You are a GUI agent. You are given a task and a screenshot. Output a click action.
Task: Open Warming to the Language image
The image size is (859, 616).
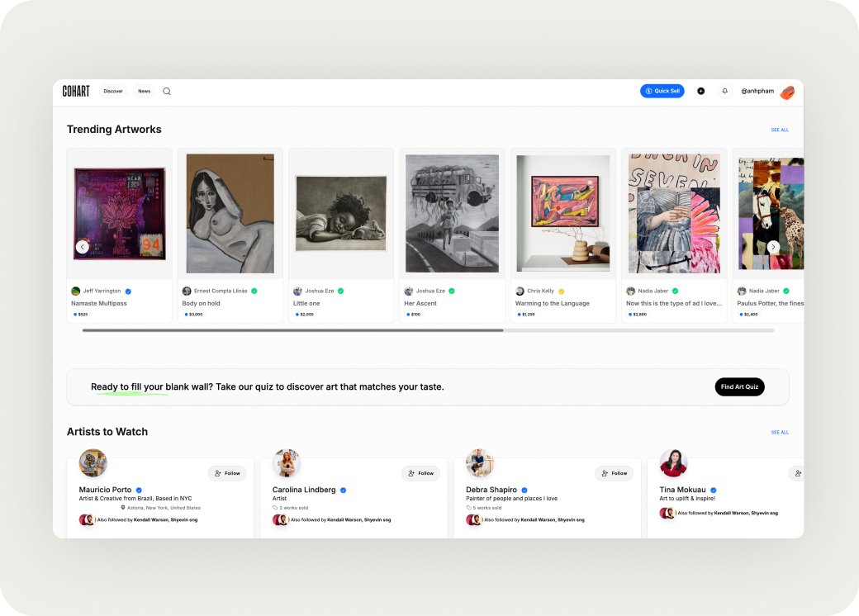[x=563, y=214]
